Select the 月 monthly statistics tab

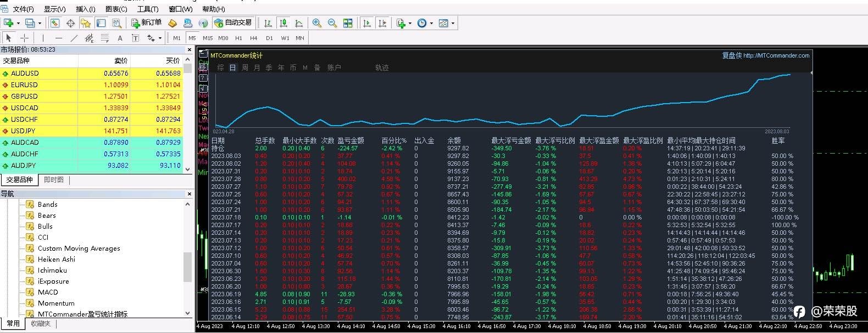pyautogui.click(x=257, y=67)
